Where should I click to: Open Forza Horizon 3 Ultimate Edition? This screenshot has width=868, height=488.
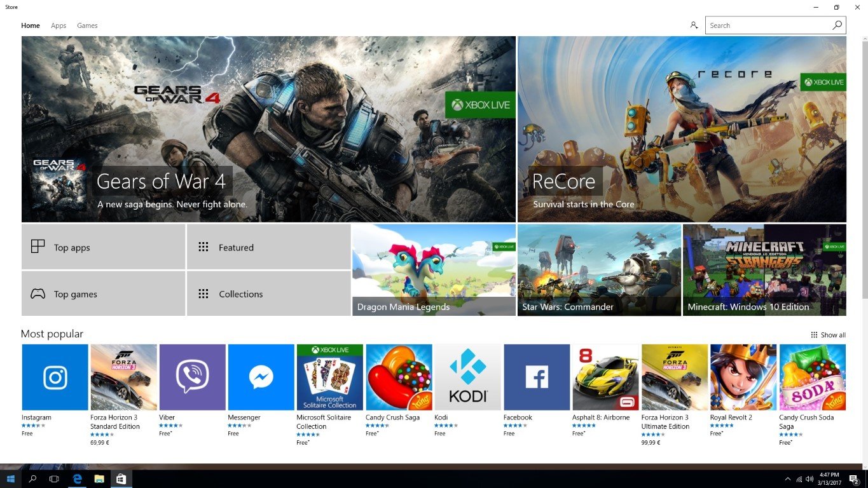[675, 377]
